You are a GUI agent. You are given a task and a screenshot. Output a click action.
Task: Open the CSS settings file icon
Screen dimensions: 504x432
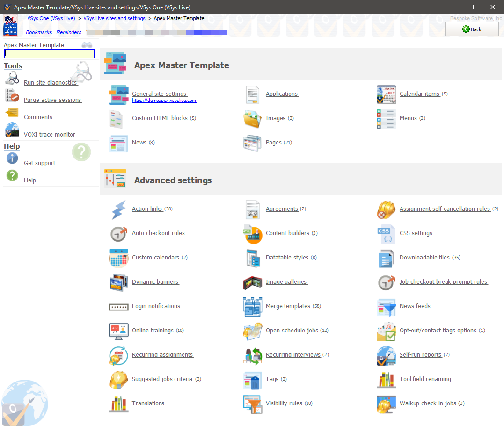(x=386, y=234)
